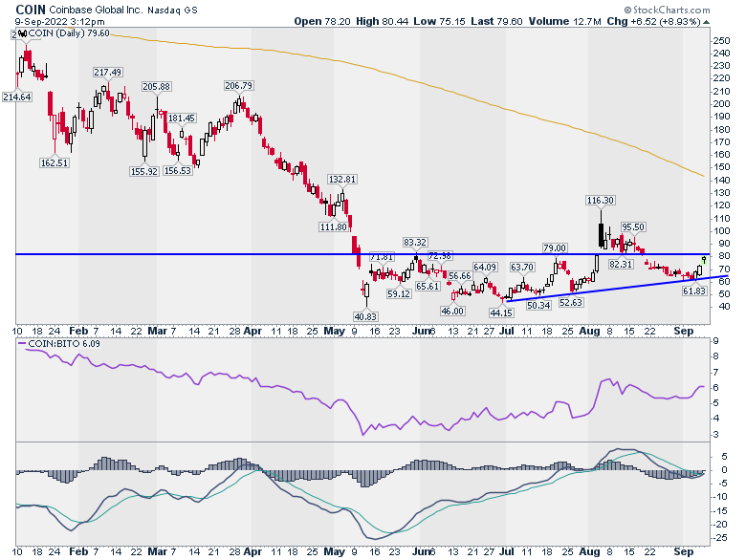Click the 111.80 price label
The image size is (746, 560).
click(x=334, y=226)
